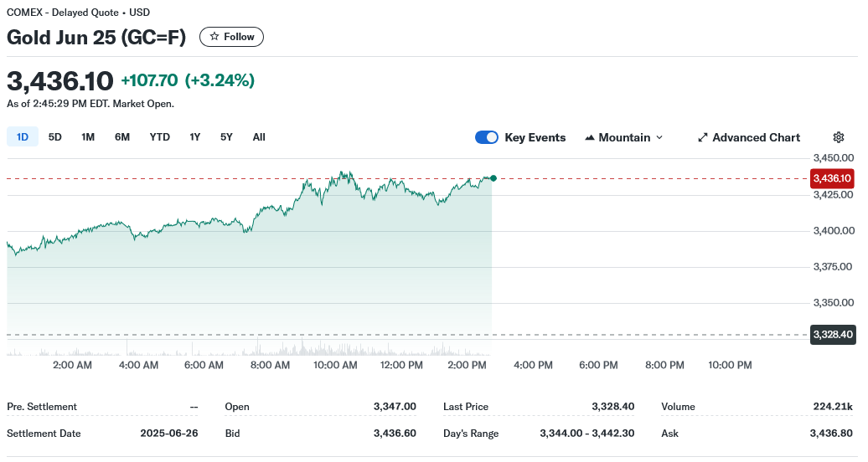The width and height of the screenshot is (868, 462).
Task: Click the Volume label
Action: pos(678,407)
